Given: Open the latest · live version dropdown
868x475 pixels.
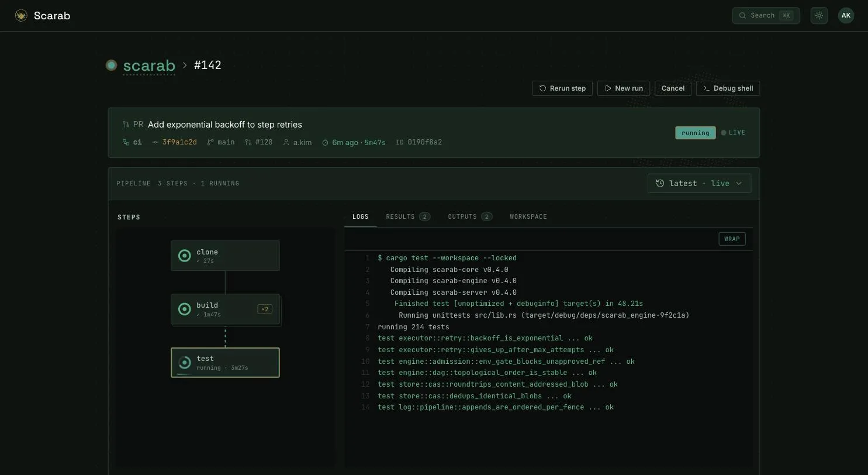Looking at the screenshot, I should pyautogui.click(x=699, y=184).
